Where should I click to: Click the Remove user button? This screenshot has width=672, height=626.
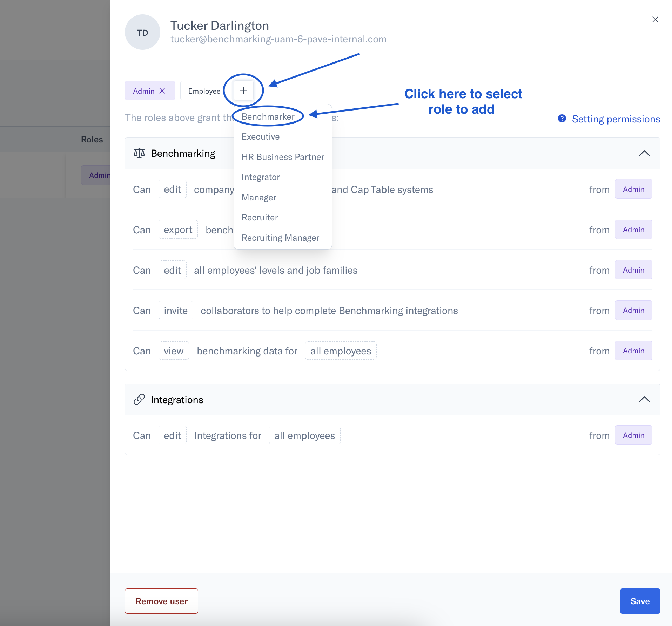point(161,601)
